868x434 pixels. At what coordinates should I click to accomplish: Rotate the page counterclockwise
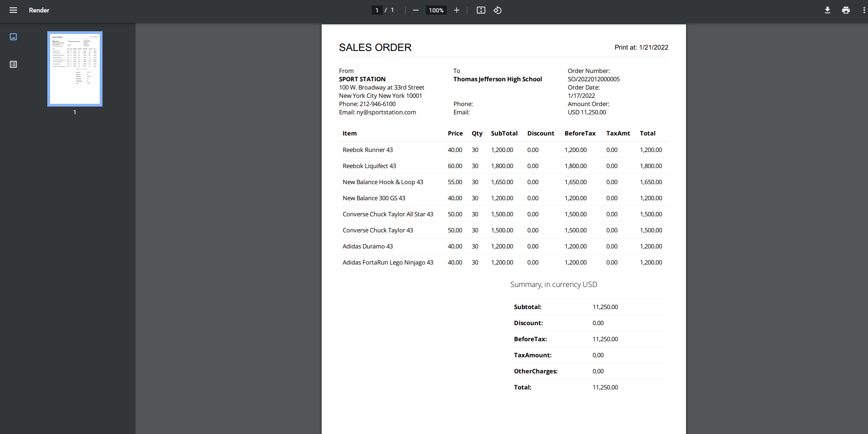click(498, 10)
